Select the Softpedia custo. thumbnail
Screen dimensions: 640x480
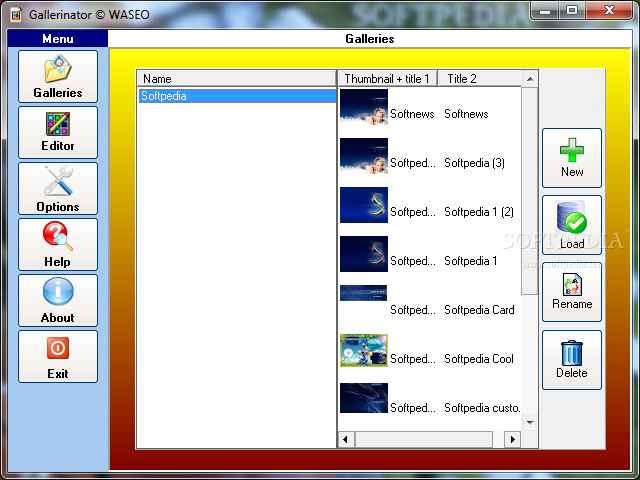click(364, 398)
